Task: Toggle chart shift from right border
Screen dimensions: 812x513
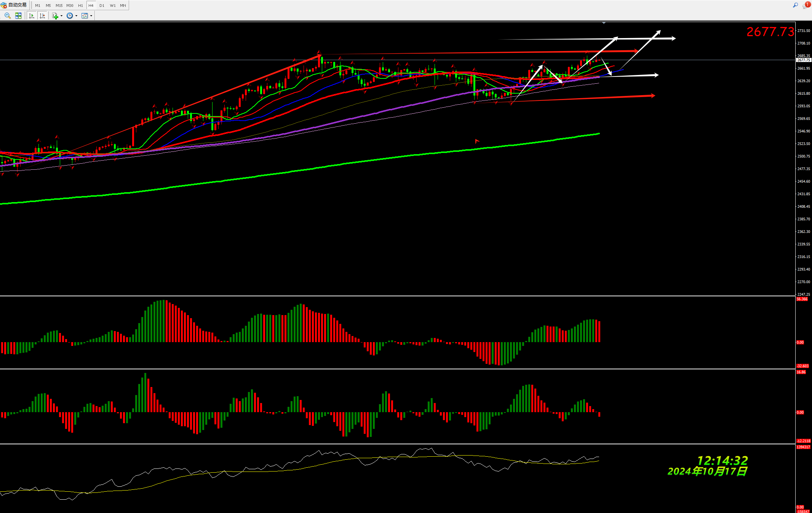Action: 42,16
